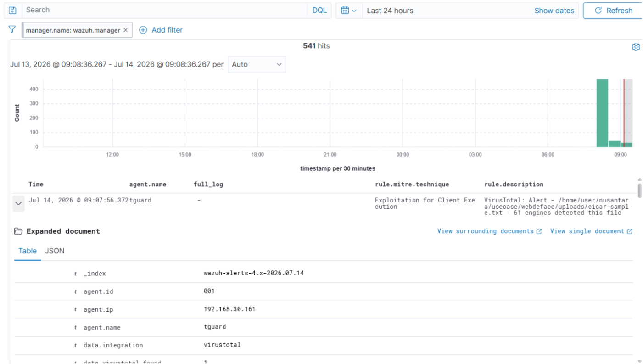
Task: Click the data.integration virustotal value
Action: pyautogui.click(x=222, y=345)
